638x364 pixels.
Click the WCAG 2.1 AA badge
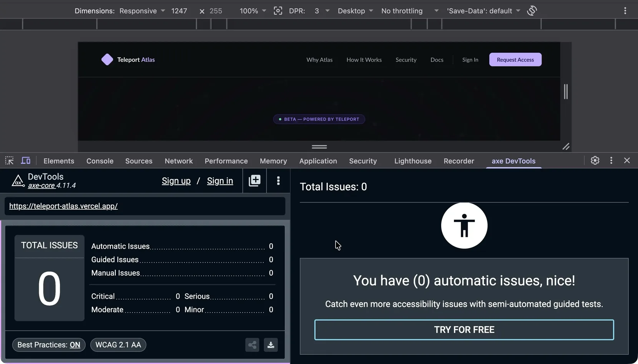click(118, 345)
